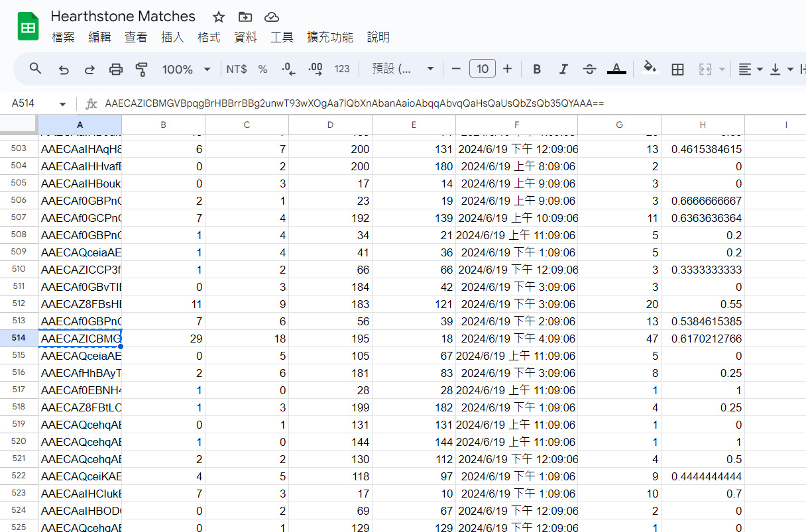Open the borders tool in toolbar
This screenshot has width=806, height=532.
pyautogui.click(x=677, y=69)
